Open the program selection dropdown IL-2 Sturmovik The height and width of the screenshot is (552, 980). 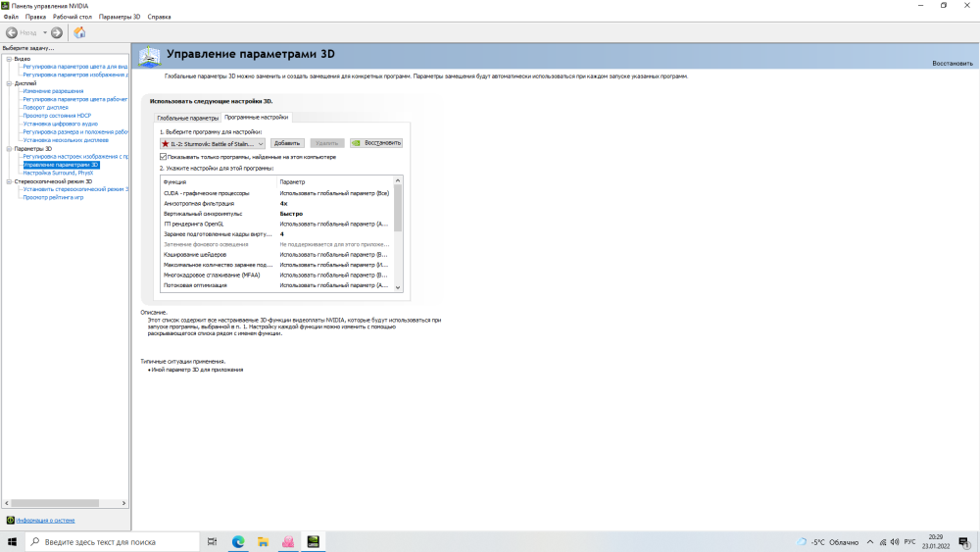point(213,144)
